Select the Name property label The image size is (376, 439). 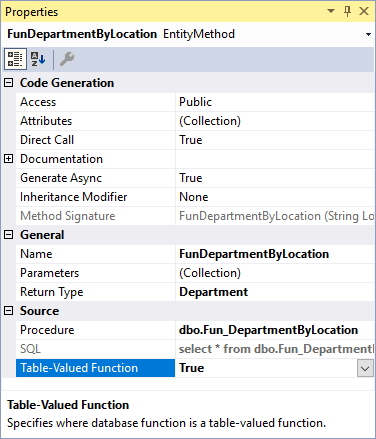(x=36, y=254)
